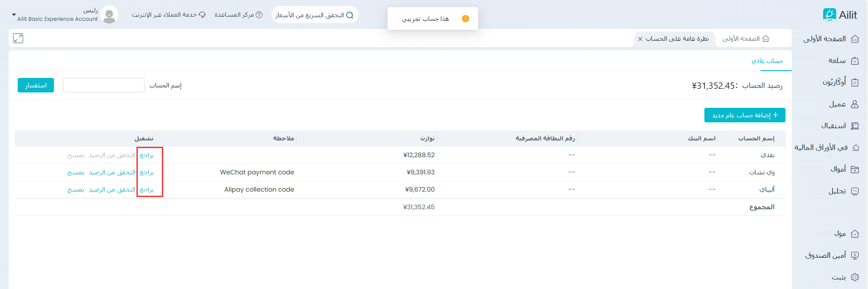This screenshot has height=289, width=868.
Task: Click the user avatar picture
Action: point(109,15)
